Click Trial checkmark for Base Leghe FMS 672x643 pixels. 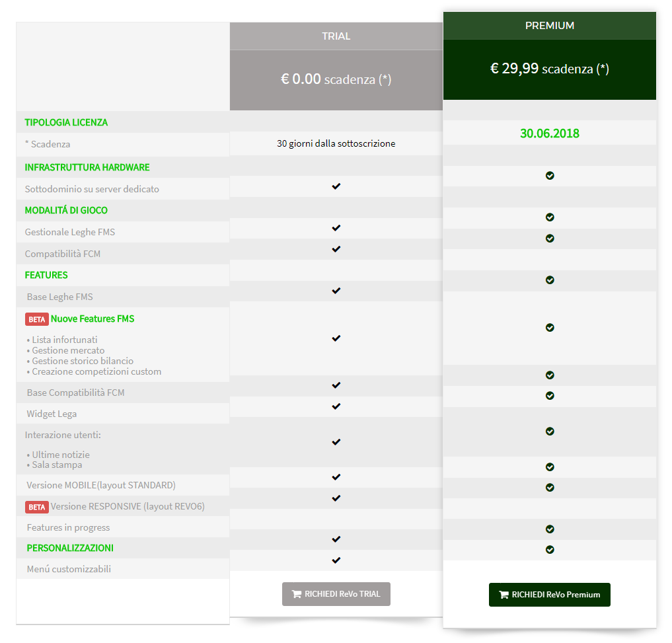336,291
